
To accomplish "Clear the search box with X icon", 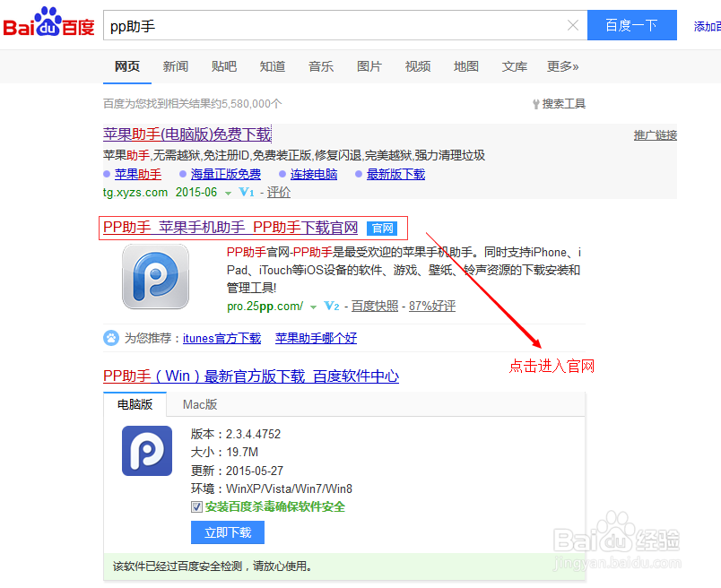I will [572, 25].
